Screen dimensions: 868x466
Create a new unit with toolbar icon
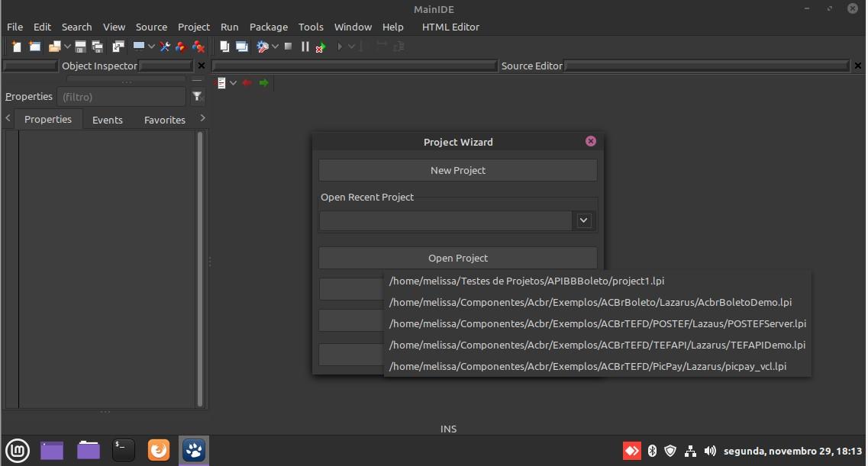[17, 47]
